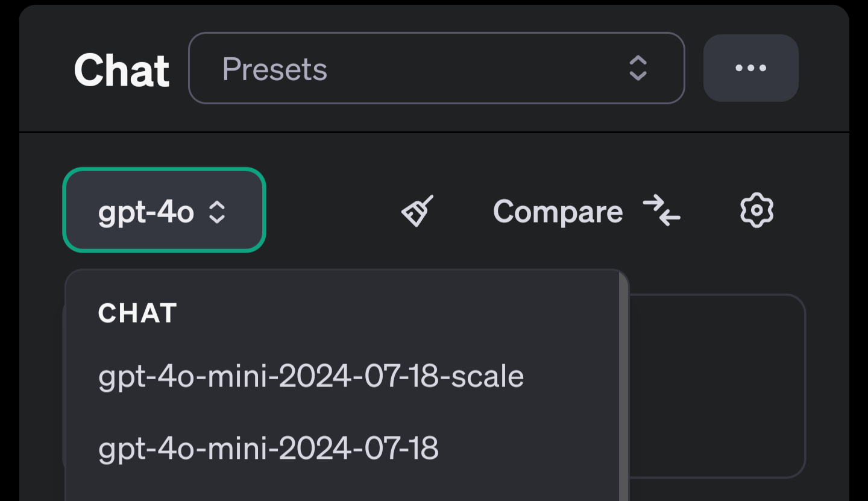The image size is (868, 501).
Task: Click the Presets placeholder text
Action: pyautogui.click(x=275, y=69)
